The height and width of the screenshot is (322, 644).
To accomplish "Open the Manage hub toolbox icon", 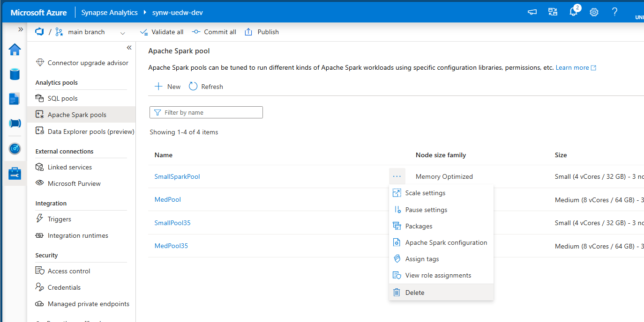I will click(15, 173).
